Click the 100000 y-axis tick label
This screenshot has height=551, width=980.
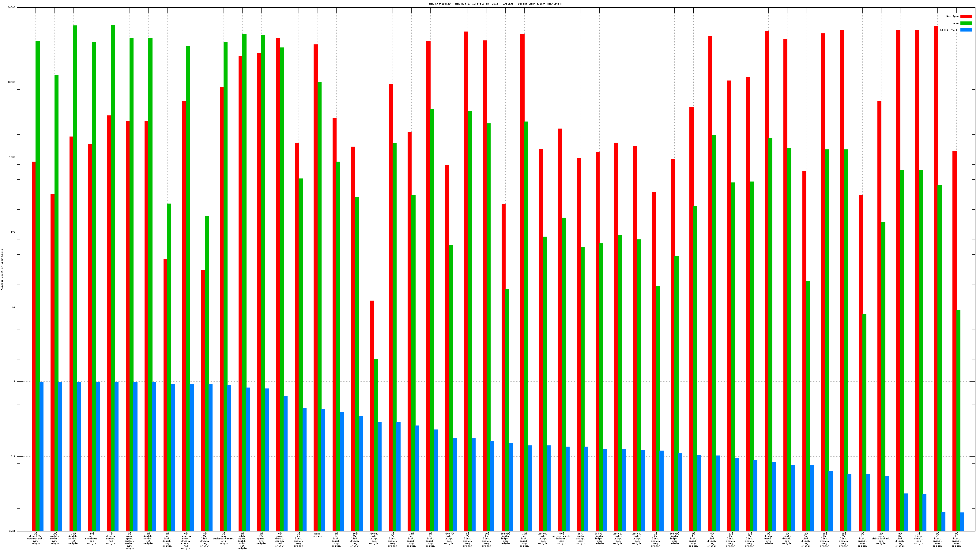[11, 8]
